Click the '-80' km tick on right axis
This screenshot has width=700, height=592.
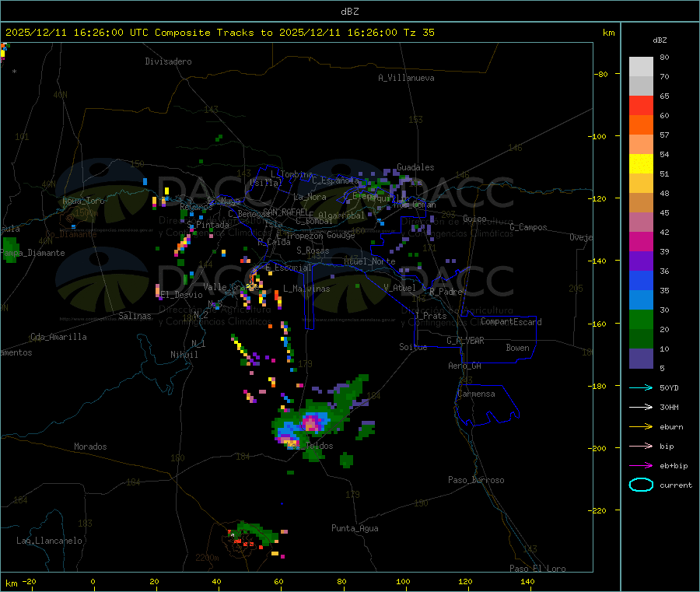(x=601, y=74)
